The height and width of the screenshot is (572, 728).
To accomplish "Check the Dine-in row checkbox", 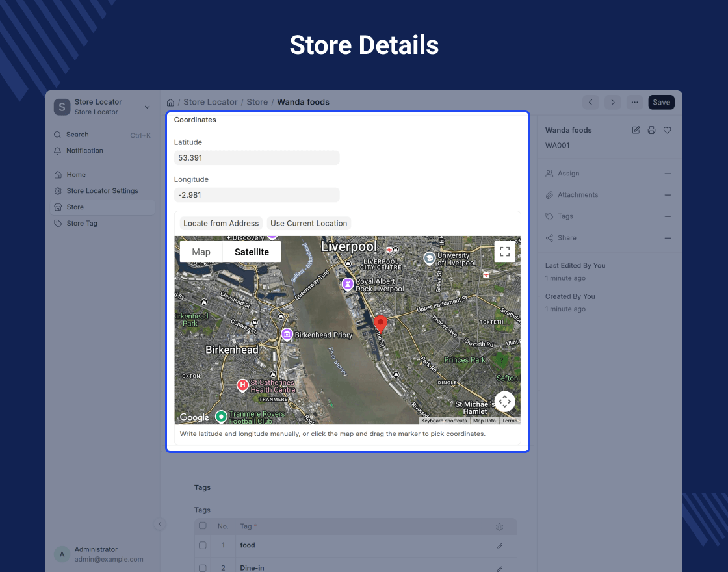I will [202, 568].
